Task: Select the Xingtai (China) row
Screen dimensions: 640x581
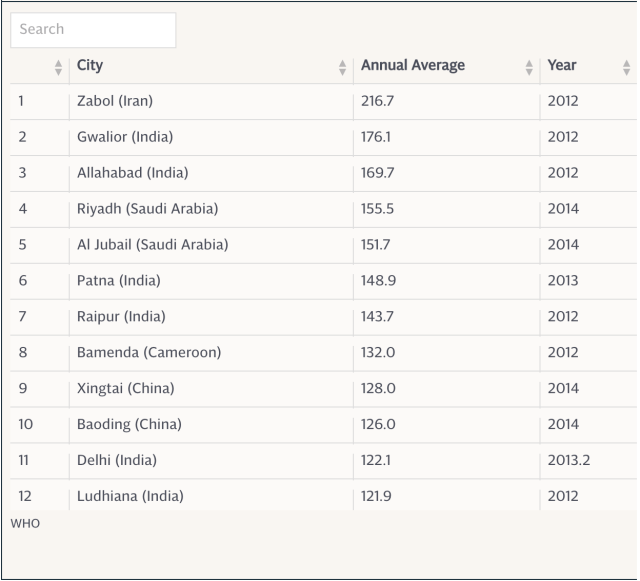Action: click(125, 389)
